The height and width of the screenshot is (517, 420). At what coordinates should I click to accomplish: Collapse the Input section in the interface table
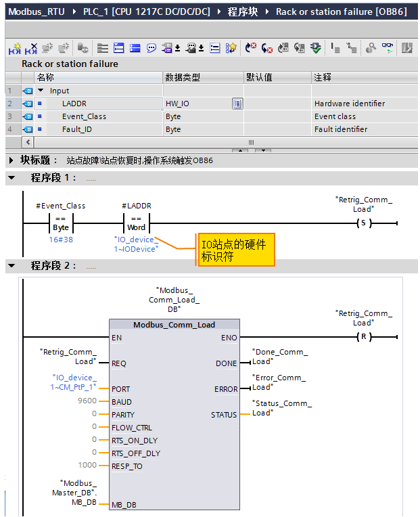point(41,91)
